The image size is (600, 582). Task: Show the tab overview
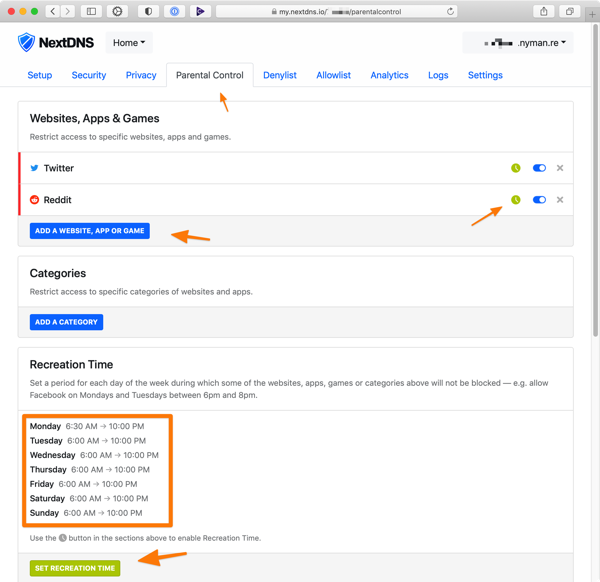[570, 11]
